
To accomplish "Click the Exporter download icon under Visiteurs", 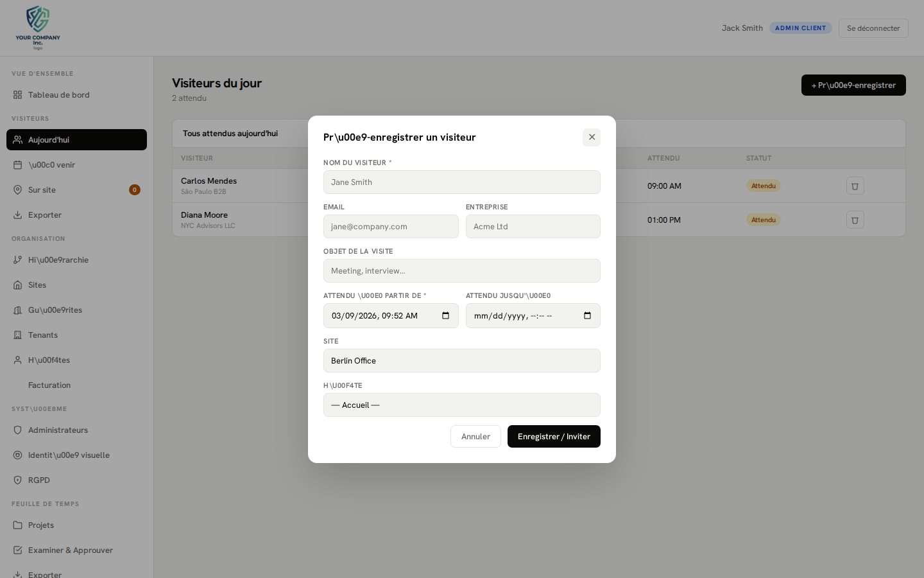I will pyautogui.click(x=18, y=215).
